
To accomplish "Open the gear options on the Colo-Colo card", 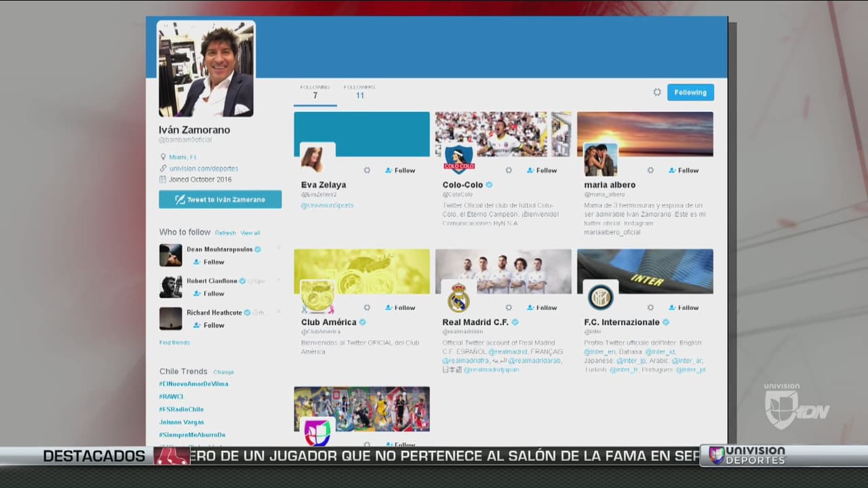I will tap(509, 171).
